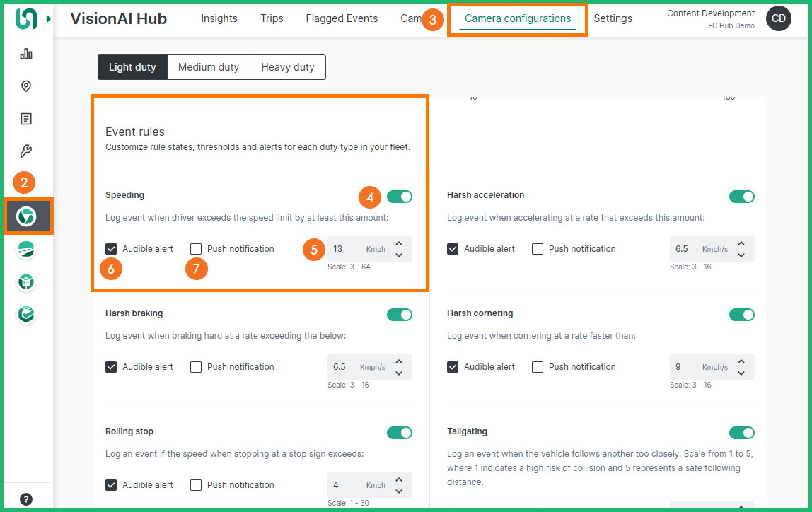Image resolution: width=812 pixels, height=512 pixels.
Task: Disable the Speeding rule toggle
Action: coord(400,197)
